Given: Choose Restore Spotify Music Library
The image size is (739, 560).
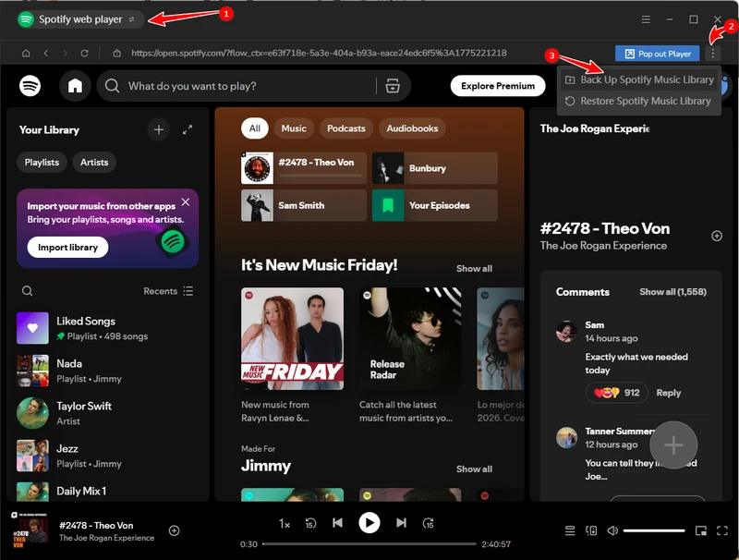Looking at the screenshot, I should [x=639, y=101].
